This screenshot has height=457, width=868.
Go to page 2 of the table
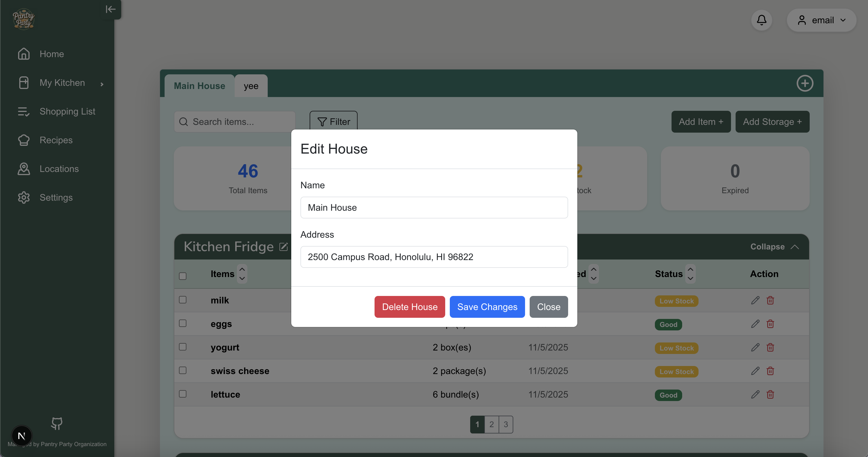click(492, 424)
